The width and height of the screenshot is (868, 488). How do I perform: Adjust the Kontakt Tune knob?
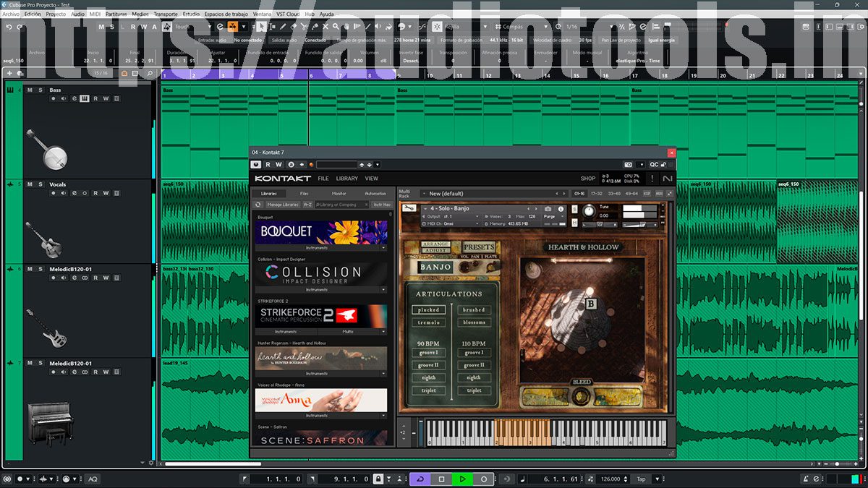(588, 211)
